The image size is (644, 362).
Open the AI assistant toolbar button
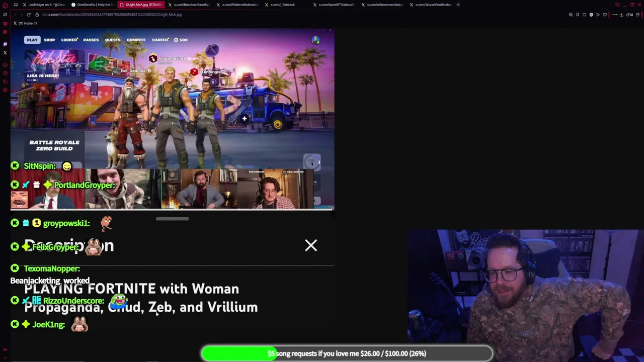630,15
